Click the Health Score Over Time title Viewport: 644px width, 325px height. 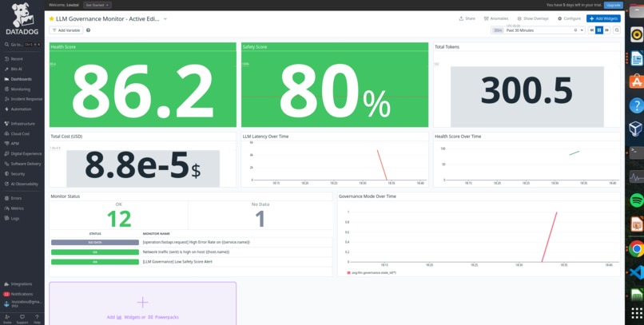[458, 137]
